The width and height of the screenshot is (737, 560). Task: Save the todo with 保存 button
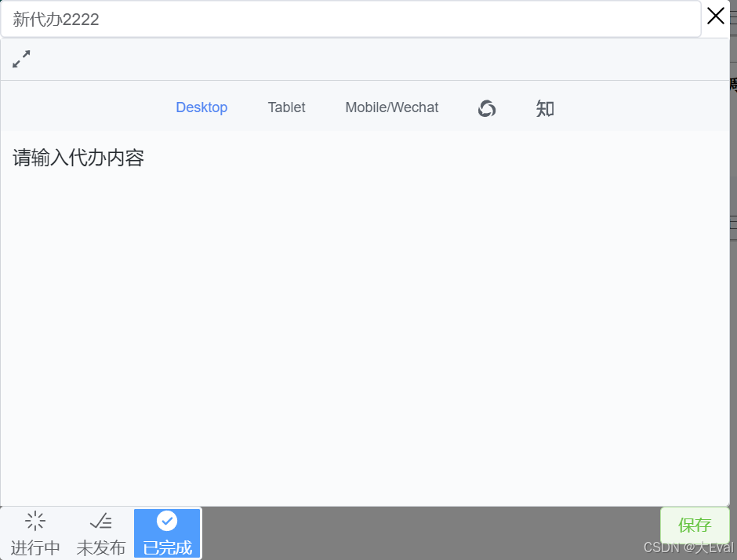point(695,525)
